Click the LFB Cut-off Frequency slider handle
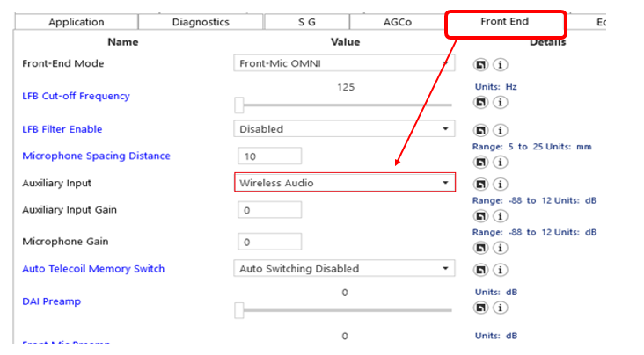This screenshot has width=644, height=355. [238, 105]
